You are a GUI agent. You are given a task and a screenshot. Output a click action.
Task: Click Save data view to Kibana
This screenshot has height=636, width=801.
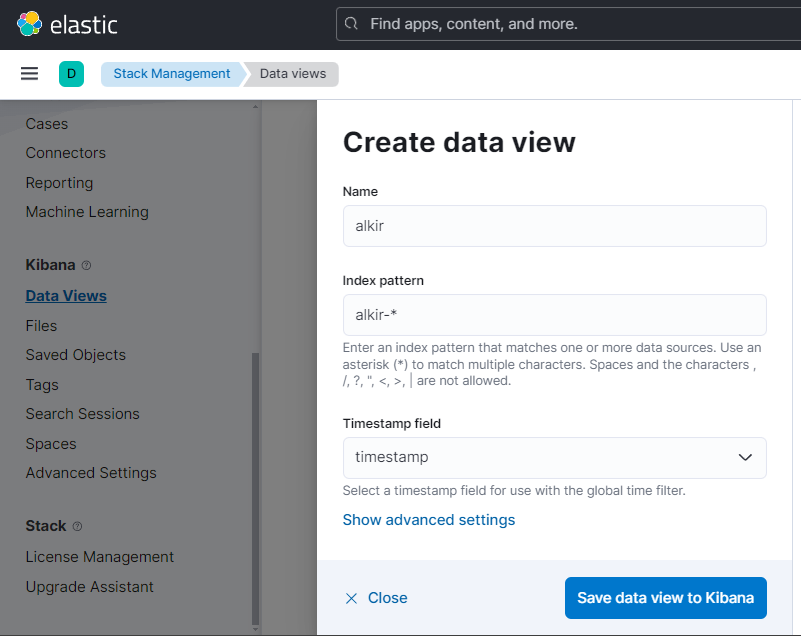(x=666, y=598)
